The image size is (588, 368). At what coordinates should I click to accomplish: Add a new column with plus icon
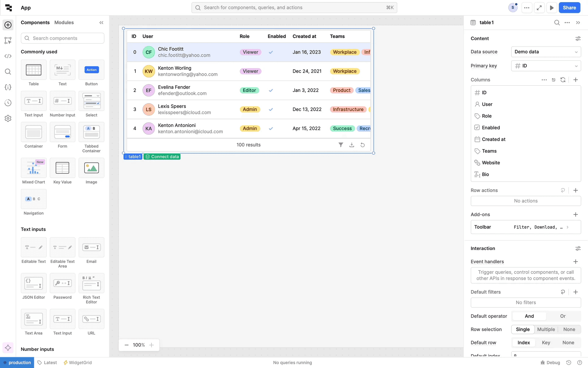[x=575, y=80]
